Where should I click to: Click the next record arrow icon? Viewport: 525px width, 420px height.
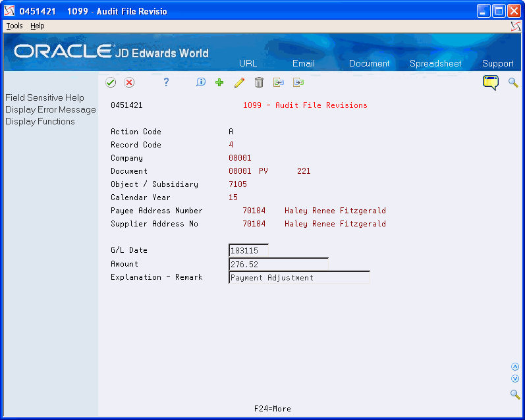(x=298, y=82)
